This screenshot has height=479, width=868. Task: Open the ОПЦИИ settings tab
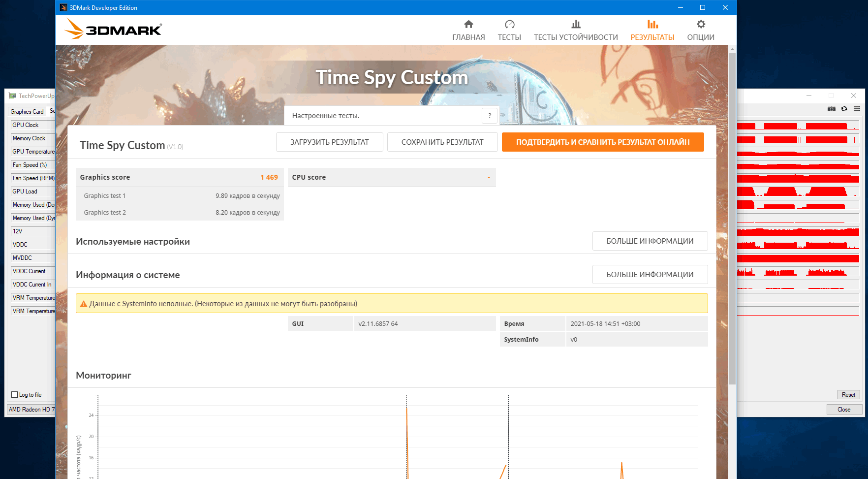click(x=701, y=31)
